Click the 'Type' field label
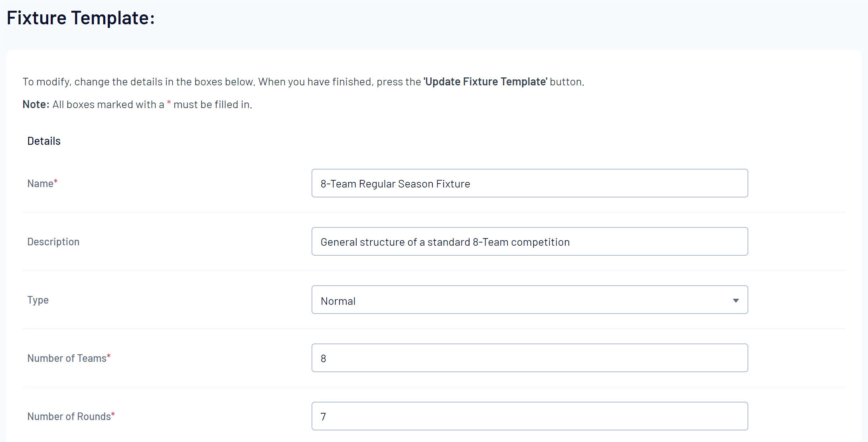Image resolution: width=868 pixels, height=442 pixels. click(38, 300)
